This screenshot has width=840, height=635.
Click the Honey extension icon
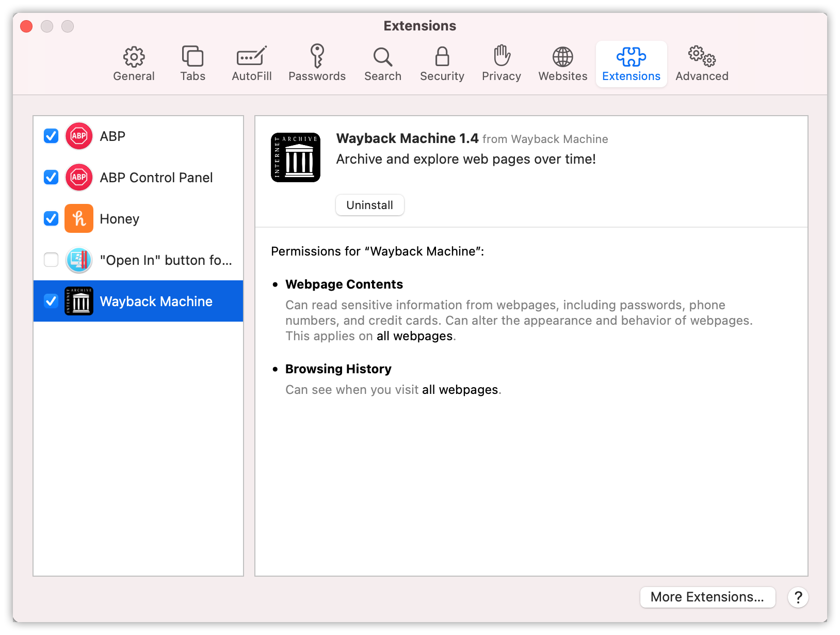coord(78,218)
